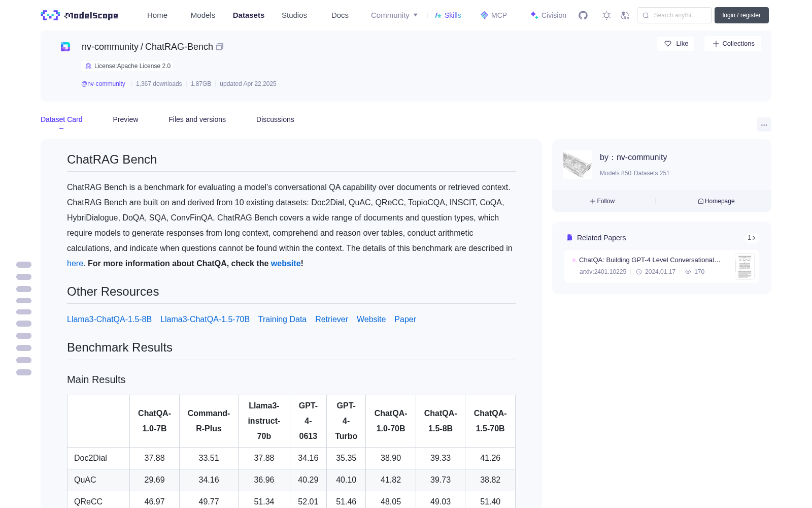
Task: Open the Llama3-ChatQA-1.5-70B link
Action: click(x=205, y=319)
